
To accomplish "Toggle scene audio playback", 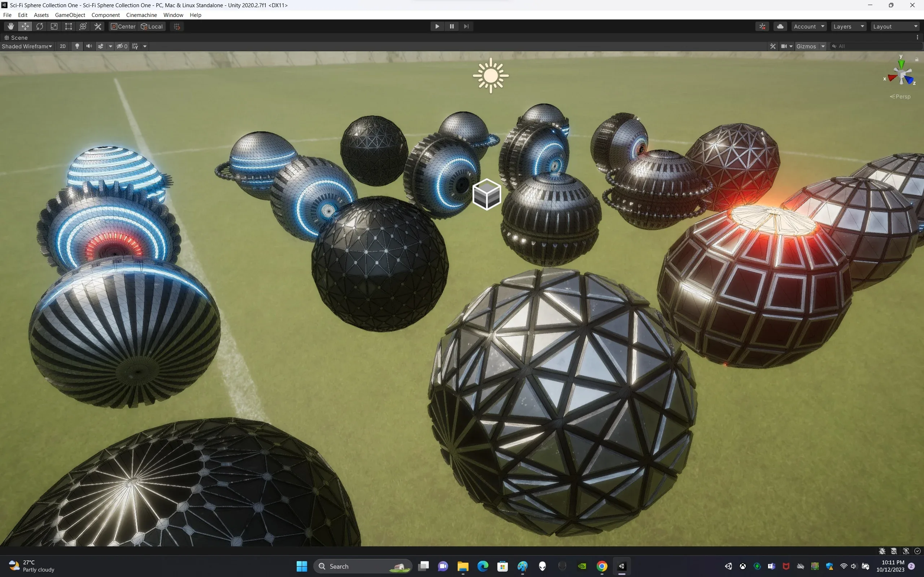I will tap(89, 46).
